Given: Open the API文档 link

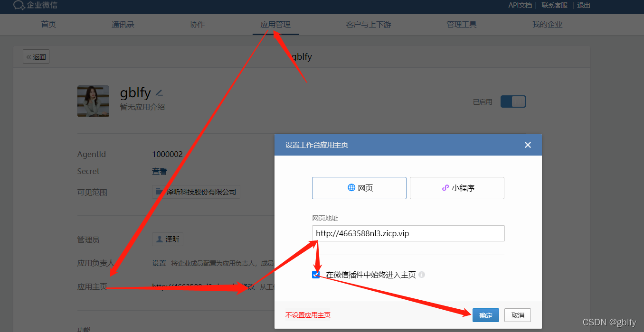Looking at the screenshot, I should 520,5.
